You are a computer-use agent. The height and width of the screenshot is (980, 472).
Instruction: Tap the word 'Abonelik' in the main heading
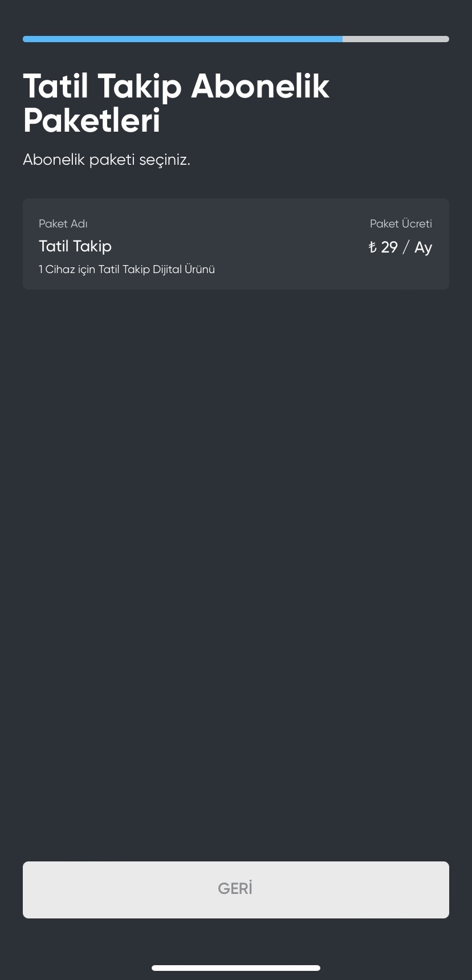[x=260, y=86]
